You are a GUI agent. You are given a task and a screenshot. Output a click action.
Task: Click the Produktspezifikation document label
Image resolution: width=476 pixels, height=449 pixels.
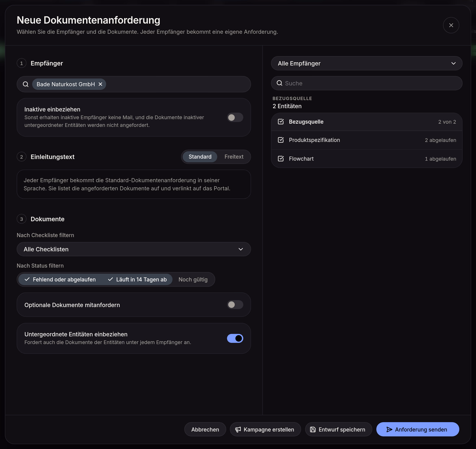(314, 140)
